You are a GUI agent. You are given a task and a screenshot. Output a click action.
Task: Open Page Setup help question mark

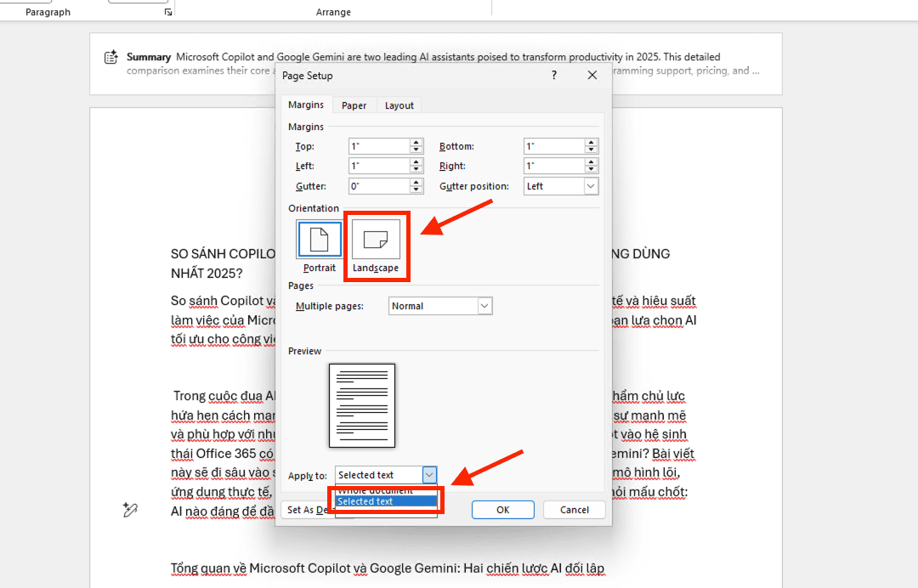[x=554, y=75]
